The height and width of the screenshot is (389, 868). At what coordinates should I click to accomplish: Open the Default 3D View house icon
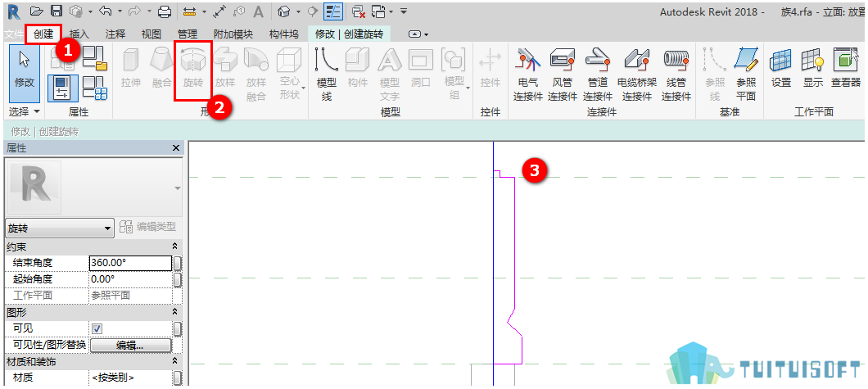click(x=283, y=11)
